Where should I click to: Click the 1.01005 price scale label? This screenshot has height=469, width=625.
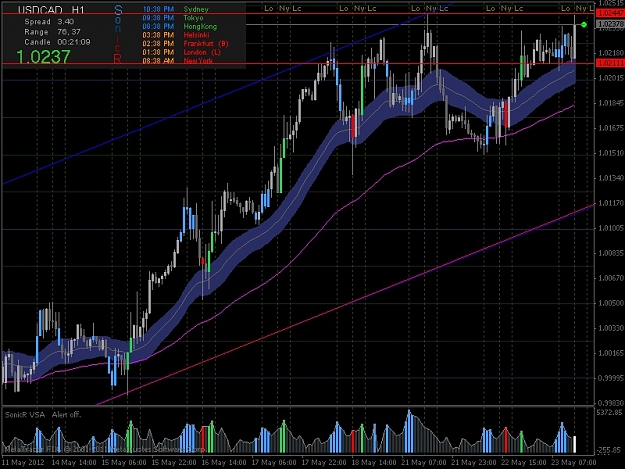611,228
